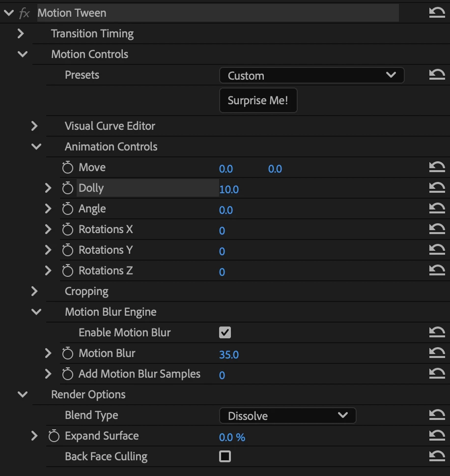Click the Angle value 0.0
The image size is (450, 476).
pyautogui.click(x=226, y=210)
